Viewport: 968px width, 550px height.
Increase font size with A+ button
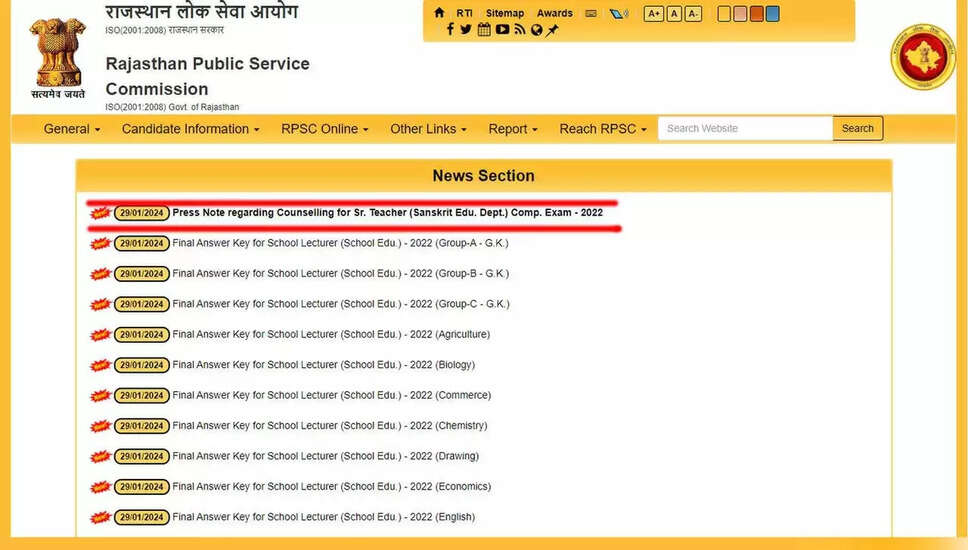(x=653, y=14)
